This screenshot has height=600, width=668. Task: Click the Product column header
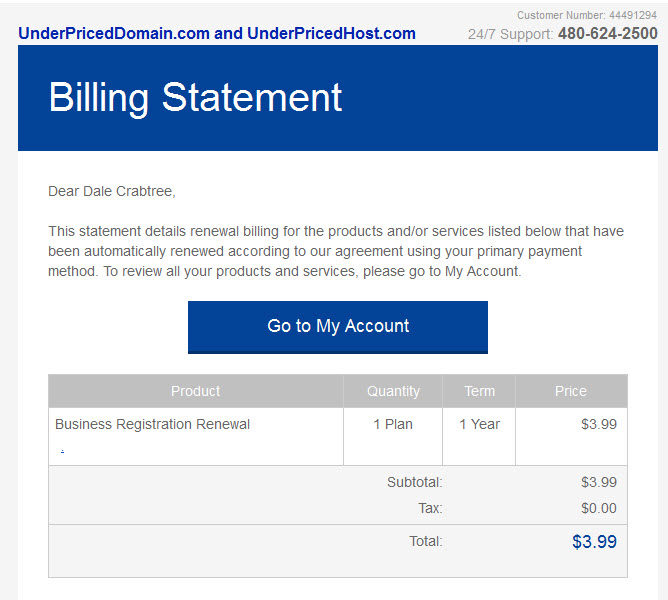(196, 391)
